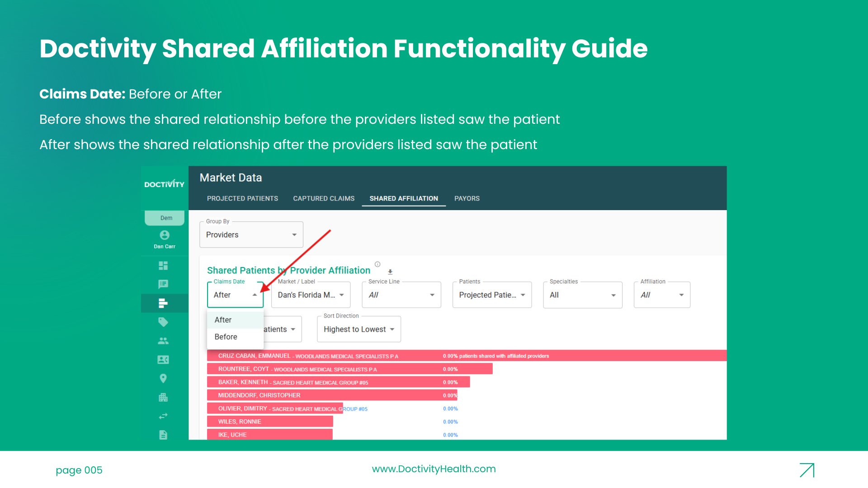Expand the Sort Direction dropdown
The image size is (868, 488).
(x=359, y=329)
